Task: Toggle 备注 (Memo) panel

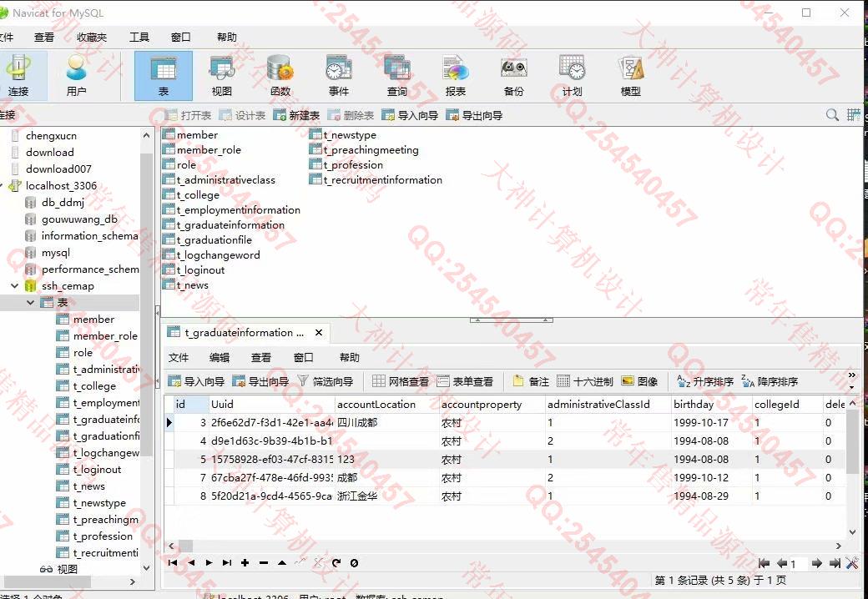Action: point(531,381)
